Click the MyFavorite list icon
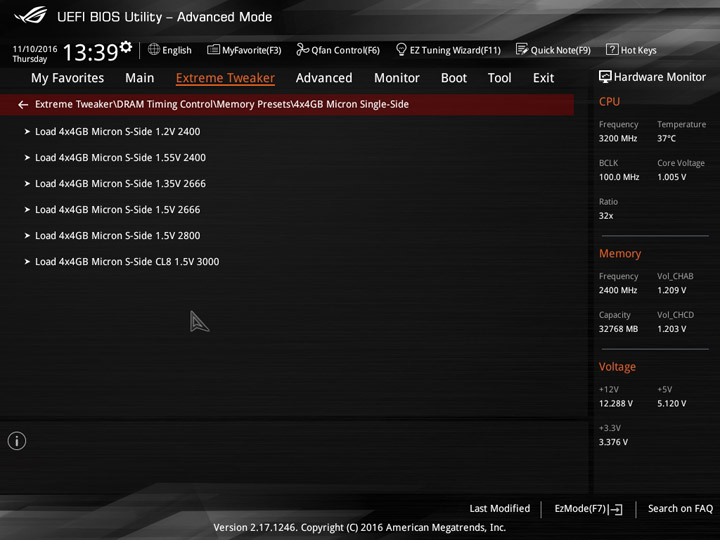The image size is (720, 540). (213, 49)
